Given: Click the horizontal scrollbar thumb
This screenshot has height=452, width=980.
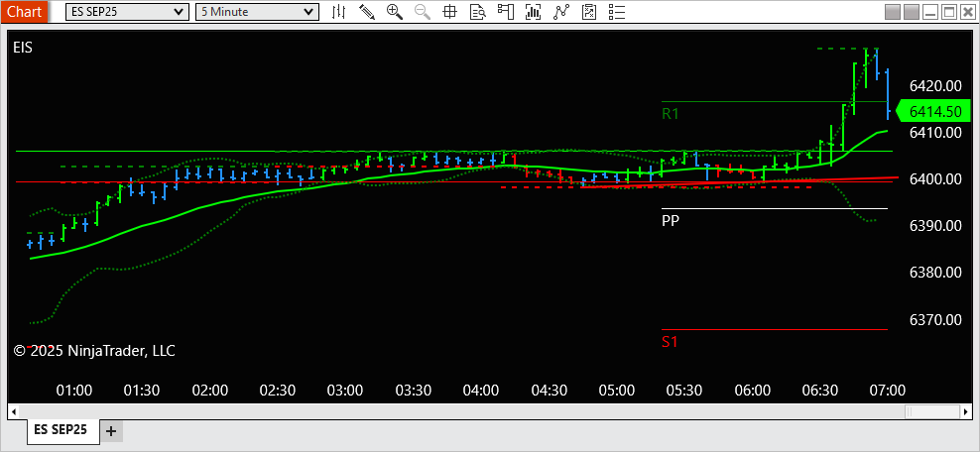Looking at the screenshot, I should point(933,412).
